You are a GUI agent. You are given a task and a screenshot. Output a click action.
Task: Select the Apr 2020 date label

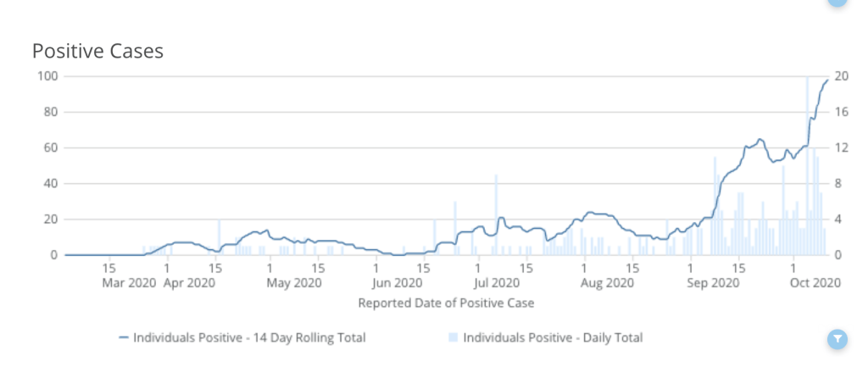click(192, 284)
